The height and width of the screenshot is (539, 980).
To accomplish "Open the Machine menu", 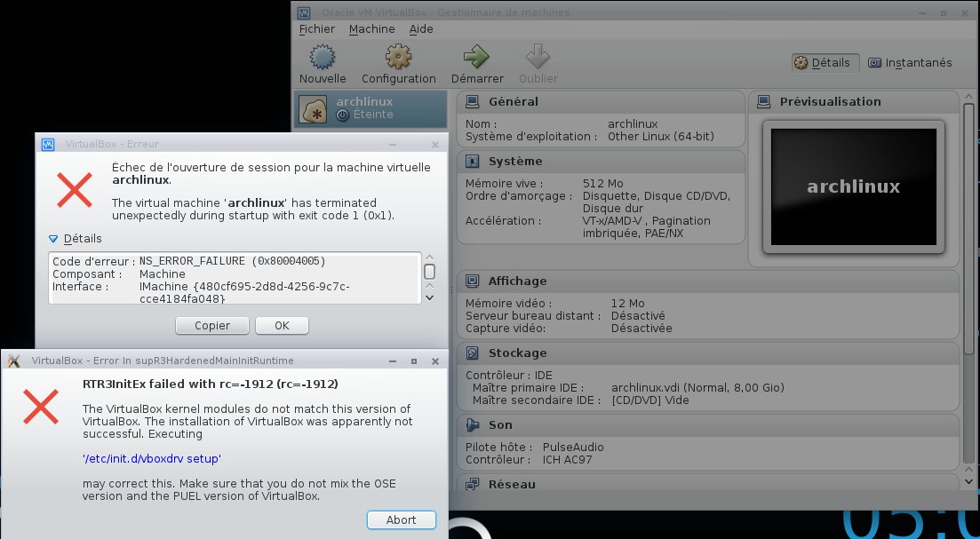I will click(x=372, y=28).
